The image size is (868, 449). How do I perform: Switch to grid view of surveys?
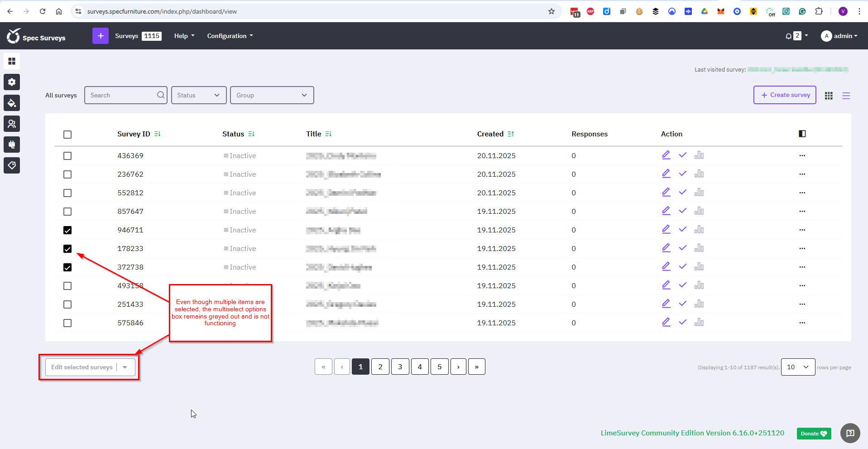point(829,96)
